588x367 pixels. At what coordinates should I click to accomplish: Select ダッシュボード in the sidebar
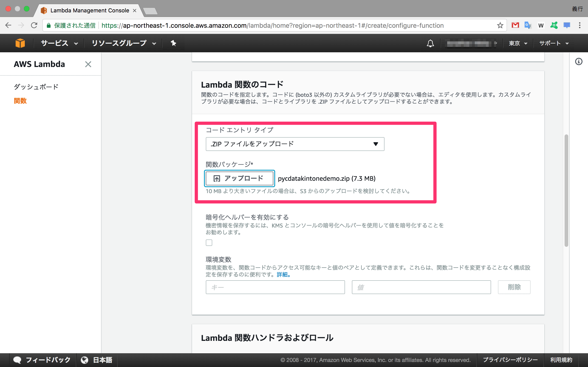[x=36, y=87]
